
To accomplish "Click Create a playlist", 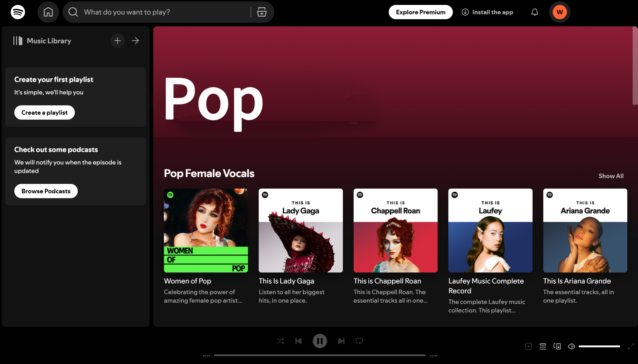I will click(44, 113).
